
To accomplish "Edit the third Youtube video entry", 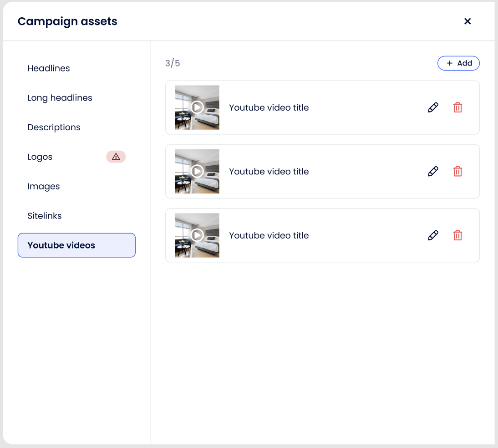I will click(433, 235).
